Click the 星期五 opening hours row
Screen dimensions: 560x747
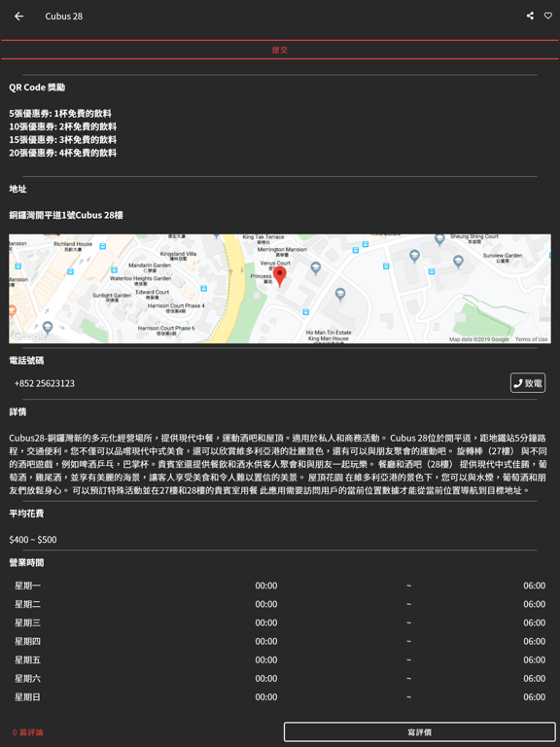tap(280, 659)
